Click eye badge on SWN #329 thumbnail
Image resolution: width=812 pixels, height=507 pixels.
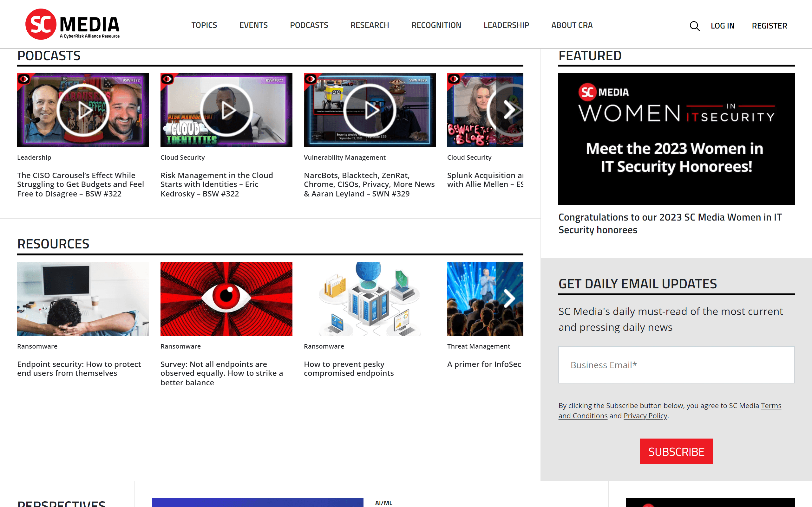tap(311, 79)
